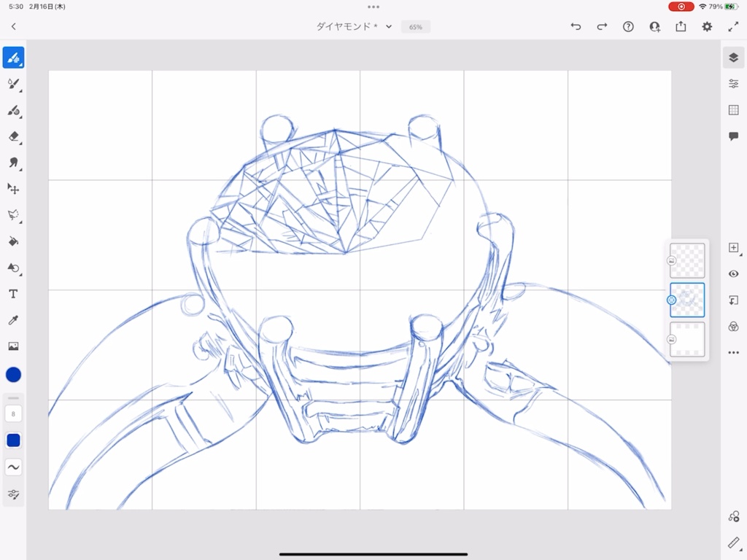Select the sketch layer thumbnail
The width and height of the screenshot is (747, 560).
[x=686, y=300]
